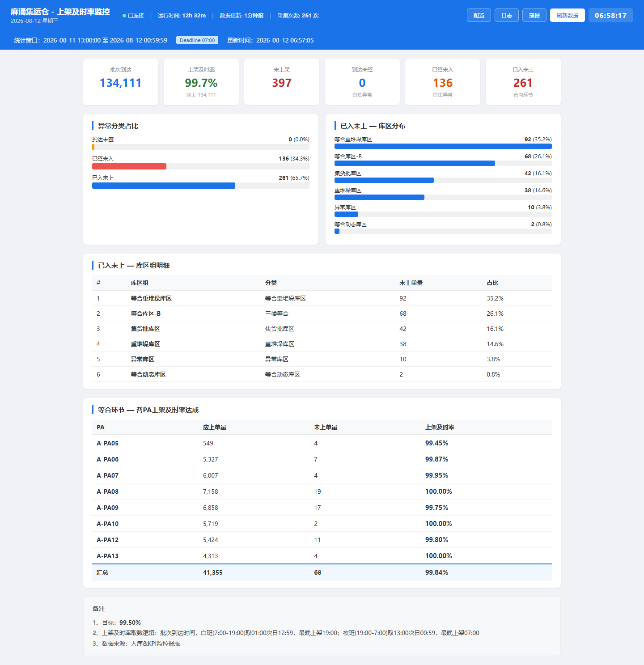The height and width of the screenshot is (665, 644).
Task: Click the 06:58:17 clock display
Action: 611,15
